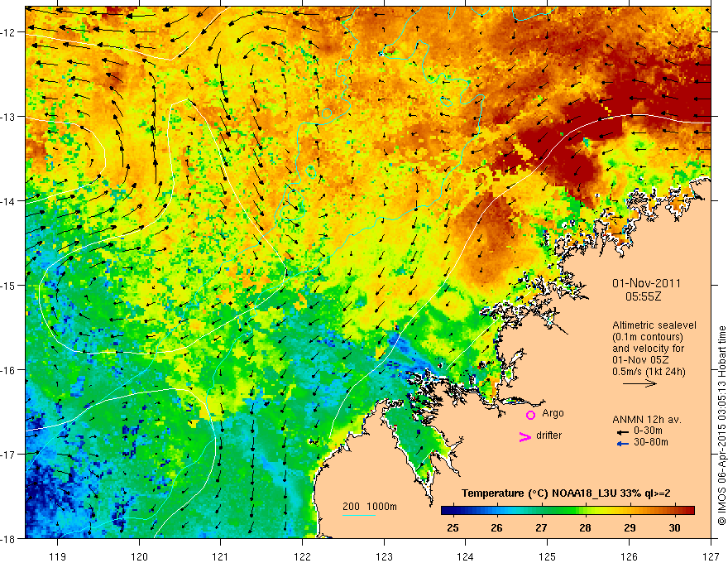Viewport: 728px width, 563px height.
Task: Click the blue 30-80m arrow legend symbol
Action: 621,444
